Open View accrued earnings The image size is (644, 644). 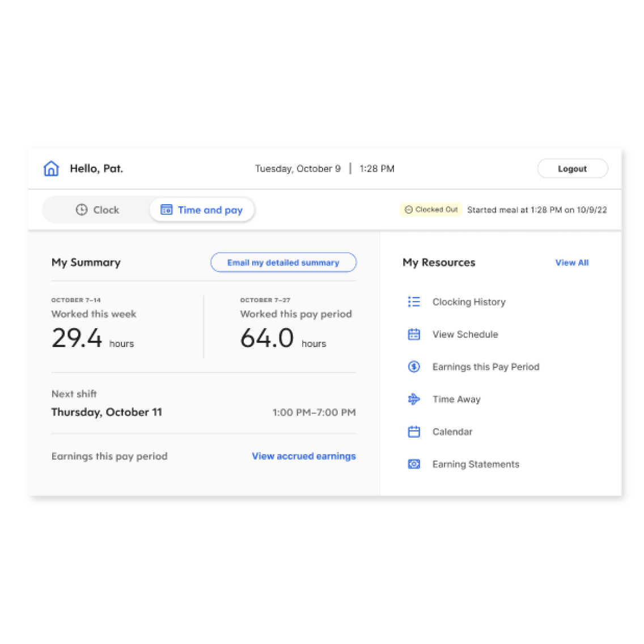pyautogui.click(x=304, y=456)
